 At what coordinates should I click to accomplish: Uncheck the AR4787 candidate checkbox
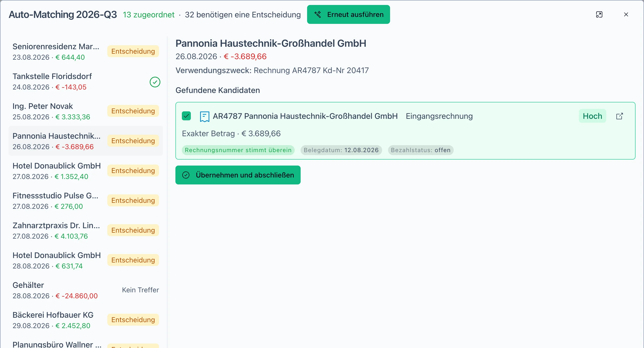pyautogui.click(x=186, y=116)
